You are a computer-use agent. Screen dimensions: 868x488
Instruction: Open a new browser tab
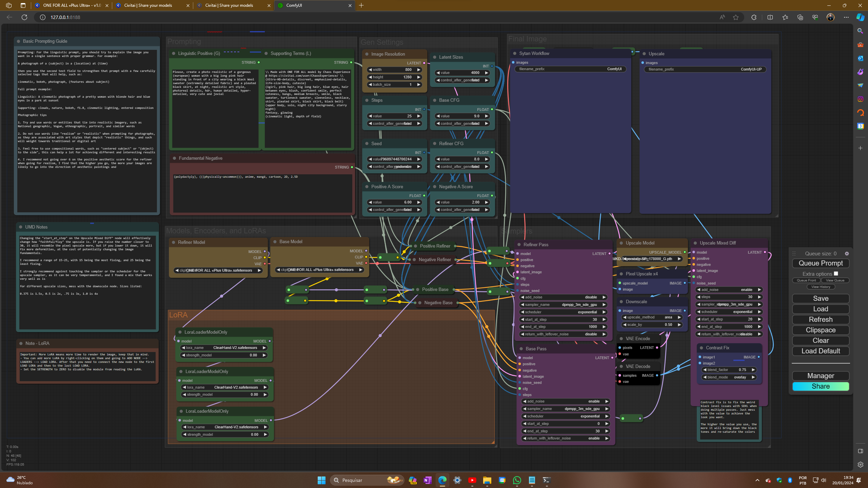click(361, 5)
